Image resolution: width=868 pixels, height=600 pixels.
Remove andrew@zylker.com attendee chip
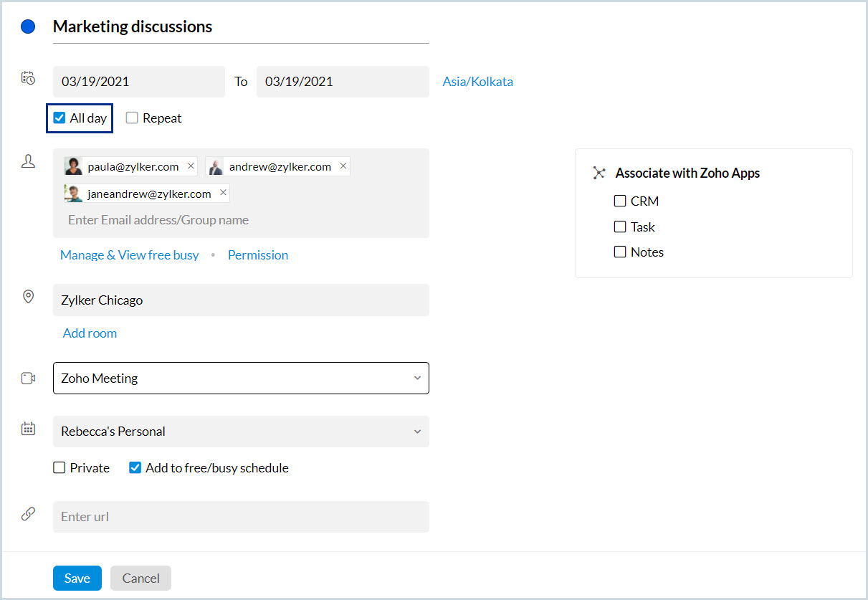tap(343, 166)
